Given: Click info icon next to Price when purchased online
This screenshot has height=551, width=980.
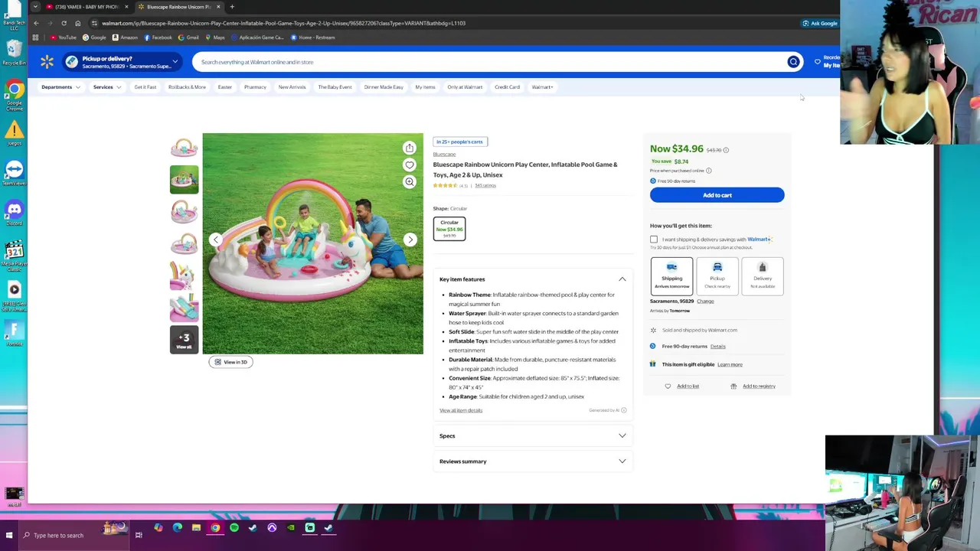Looking at the screenshot, I should pyautogui.click(x=708, y=171).
